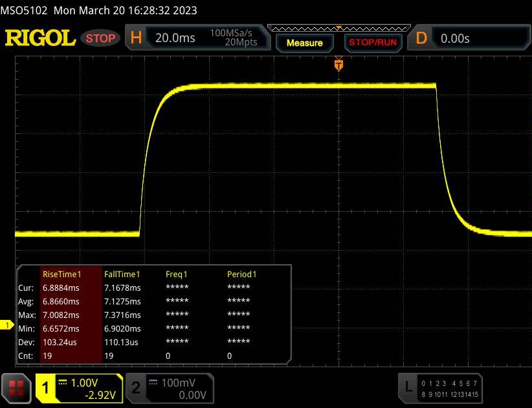Image resolution: width=532 pixels, height=408 pixels.
Task: Click the waveform memory position bar
Action: (x=337, y=28)
